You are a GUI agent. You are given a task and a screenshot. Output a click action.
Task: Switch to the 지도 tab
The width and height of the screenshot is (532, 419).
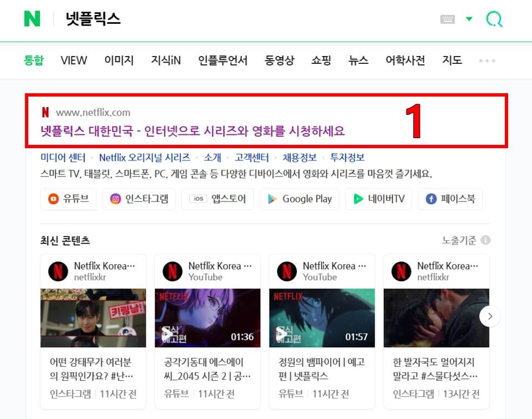(452, 60)
